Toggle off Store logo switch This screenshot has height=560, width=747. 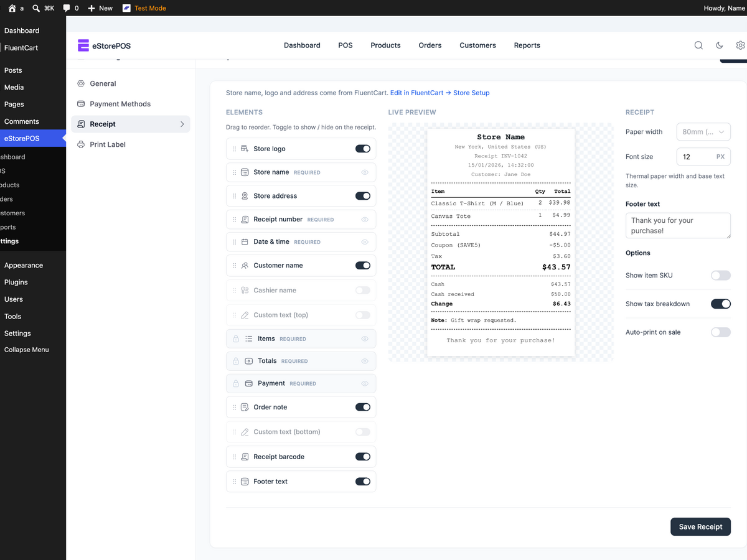click(x=363, y=149)
